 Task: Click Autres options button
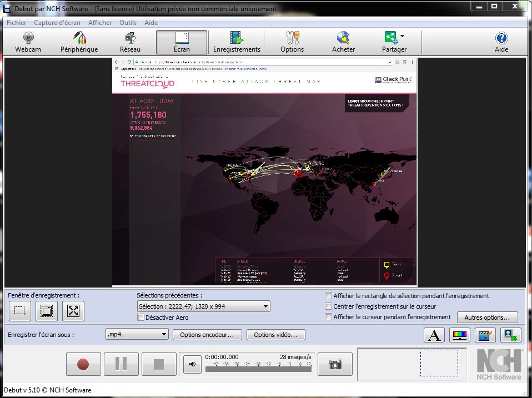tap(487, 318)
